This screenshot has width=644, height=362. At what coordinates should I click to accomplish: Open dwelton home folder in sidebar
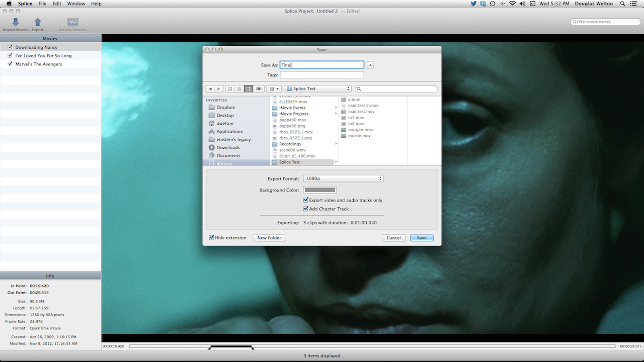coord(225,123)
